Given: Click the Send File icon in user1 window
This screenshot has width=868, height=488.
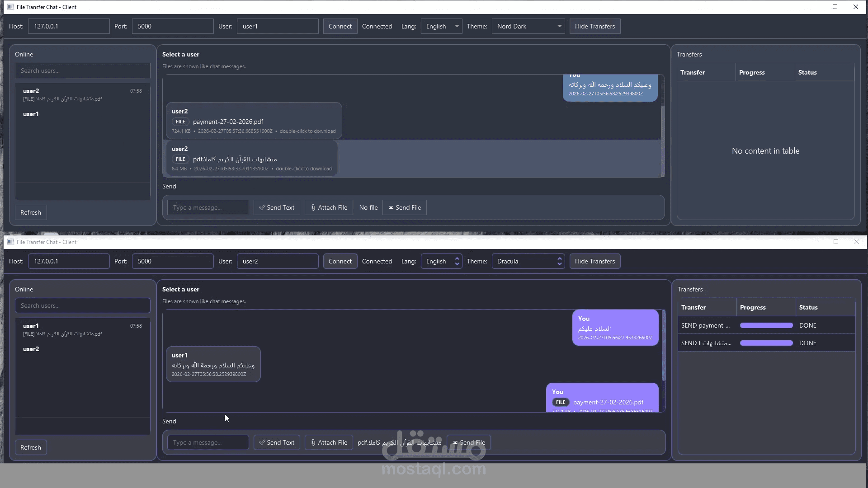Looking at the screenshot, I should [x=391, y=207].
